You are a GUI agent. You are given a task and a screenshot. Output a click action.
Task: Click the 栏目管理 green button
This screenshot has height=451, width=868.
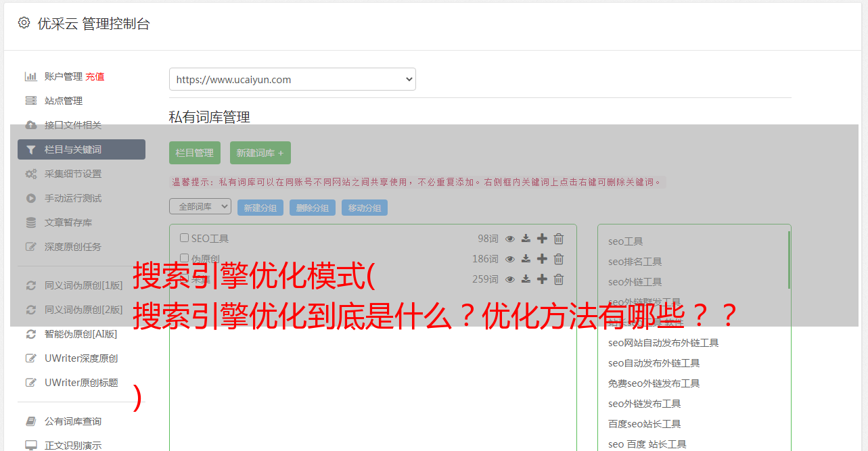[195, 153]
